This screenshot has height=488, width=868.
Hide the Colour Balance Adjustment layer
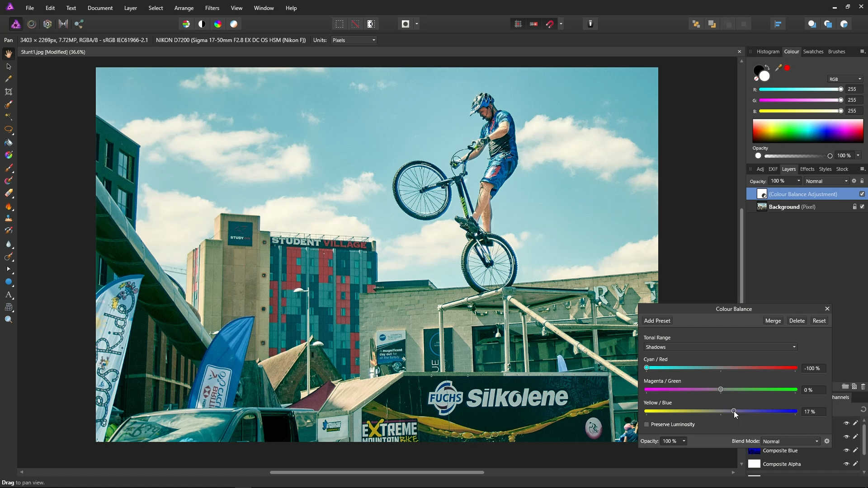[x=862, y=194]
